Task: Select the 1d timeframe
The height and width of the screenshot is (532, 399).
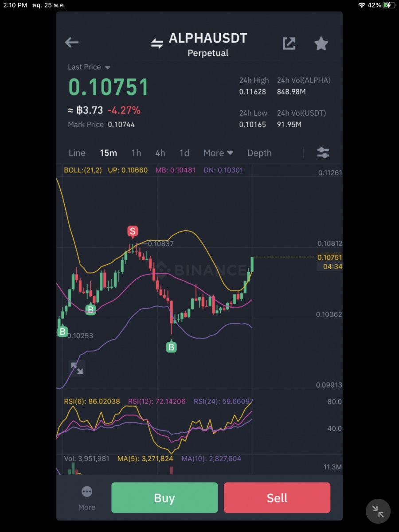Action: (x=184, y=153)
